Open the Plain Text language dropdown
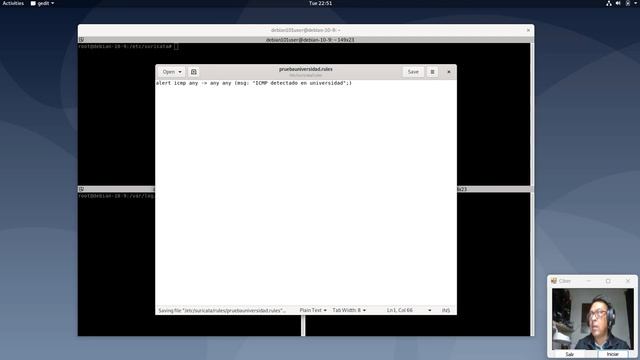This screenshot has width=640, height=360. pos(313,310)
